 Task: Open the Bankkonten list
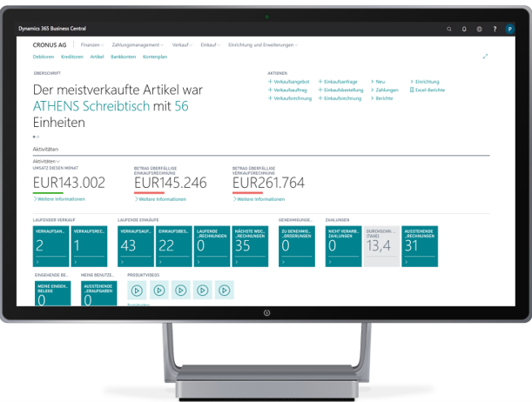click(x=123, y=57)
